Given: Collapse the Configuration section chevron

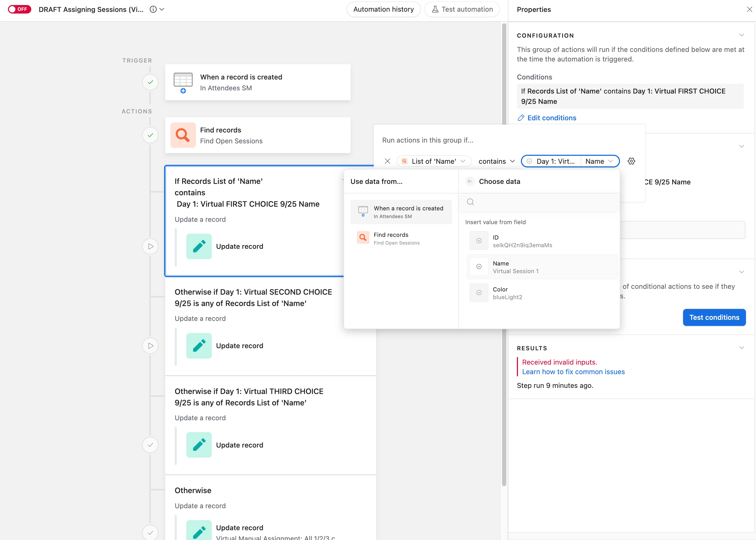Looking at the screenshot, I should point(741,35).
